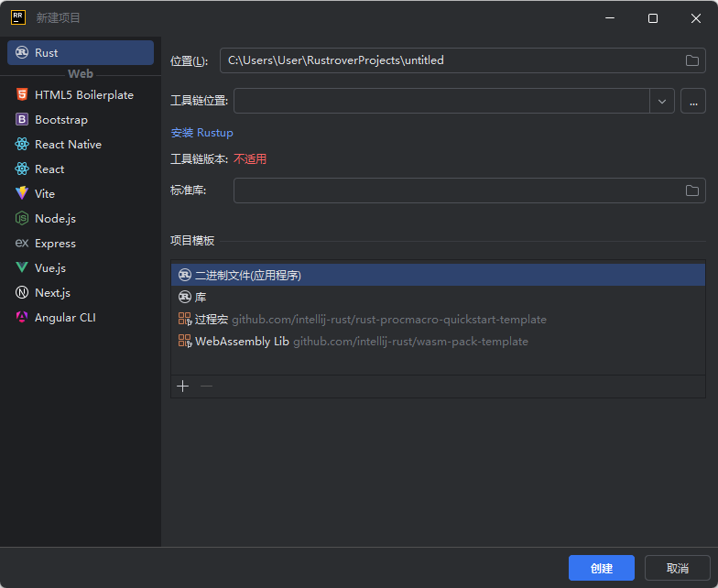Click the 取消 button
718x588 pixels.
(678, 568)
